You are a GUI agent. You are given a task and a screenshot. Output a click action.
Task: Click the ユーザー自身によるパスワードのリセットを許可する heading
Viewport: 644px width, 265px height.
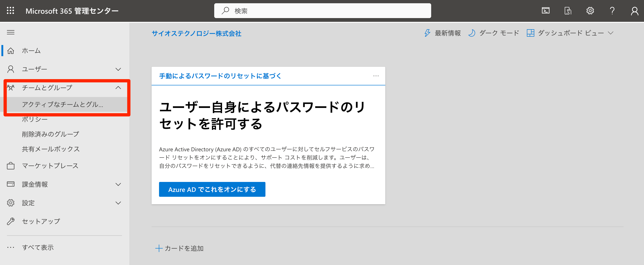[x=262, y=115]
